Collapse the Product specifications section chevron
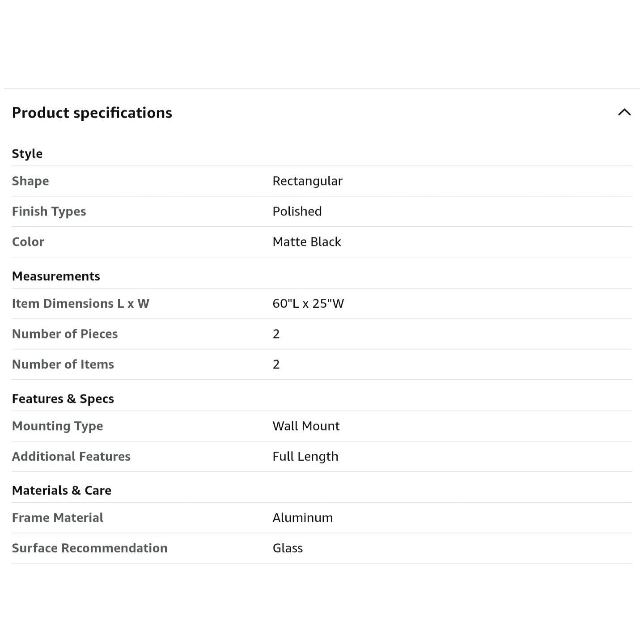Image resolution: width=644 pixels, height=644 pixels. pyautogui.click(x=624, y=112)
